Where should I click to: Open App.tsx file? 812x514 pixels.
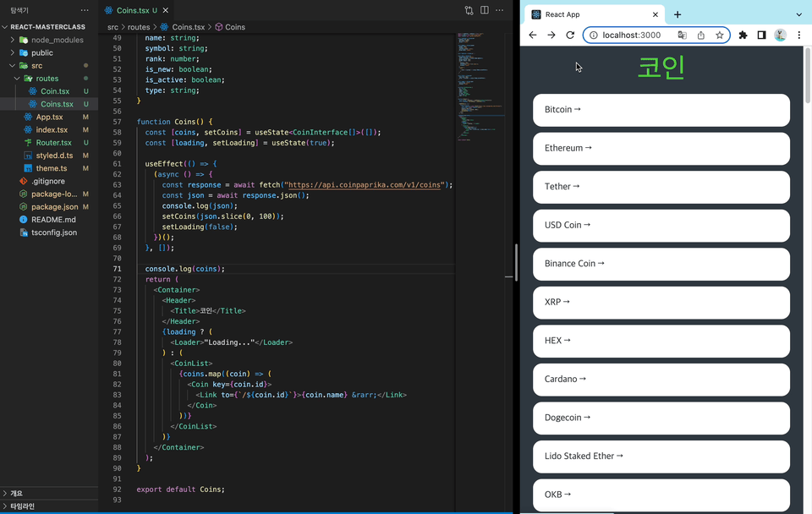[49, 117]
